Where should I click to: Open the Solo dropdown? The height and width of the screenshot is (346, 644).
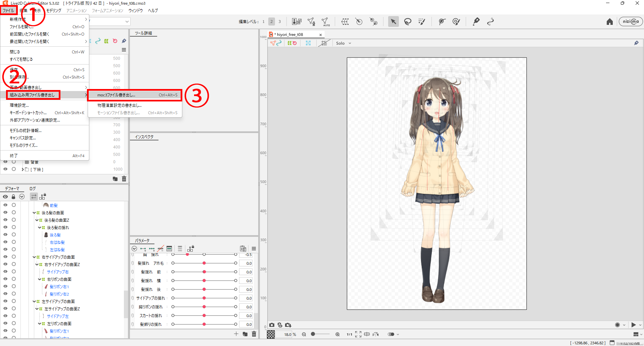pyautogui.click(x=343, y=43)
